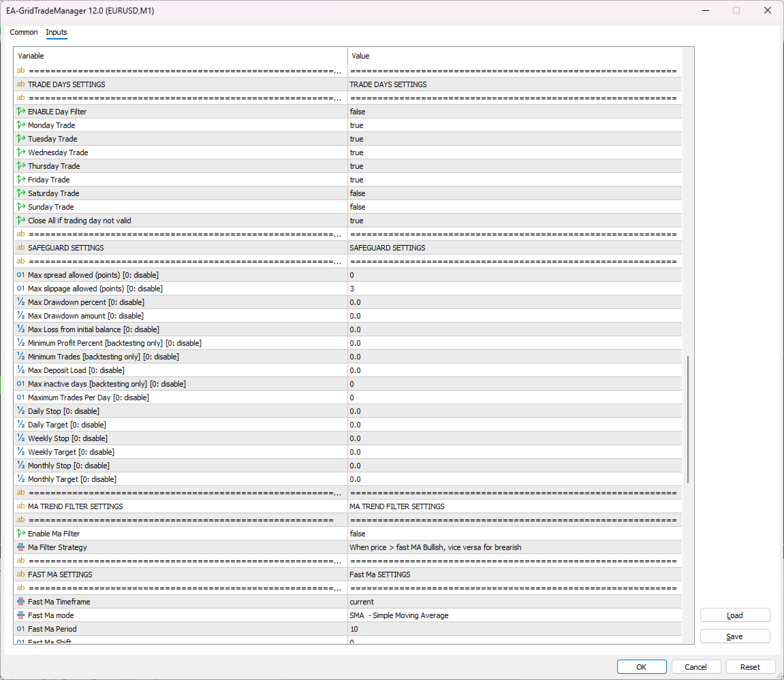784x680 pixels.
Task: Click the enum icon beside Fast Ma Timeframe
Action: [x=20, y=602]
